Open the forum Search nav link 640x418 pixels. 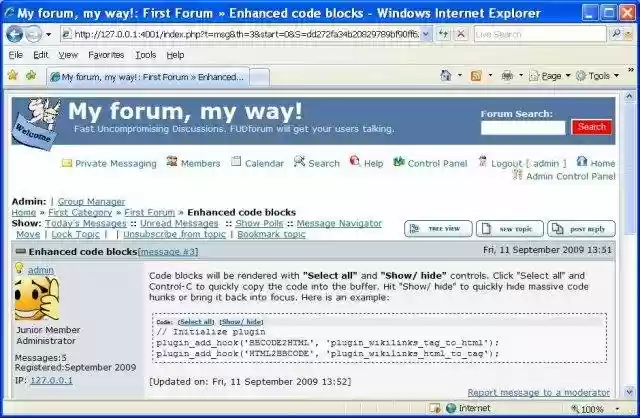[x=324, y=164]
